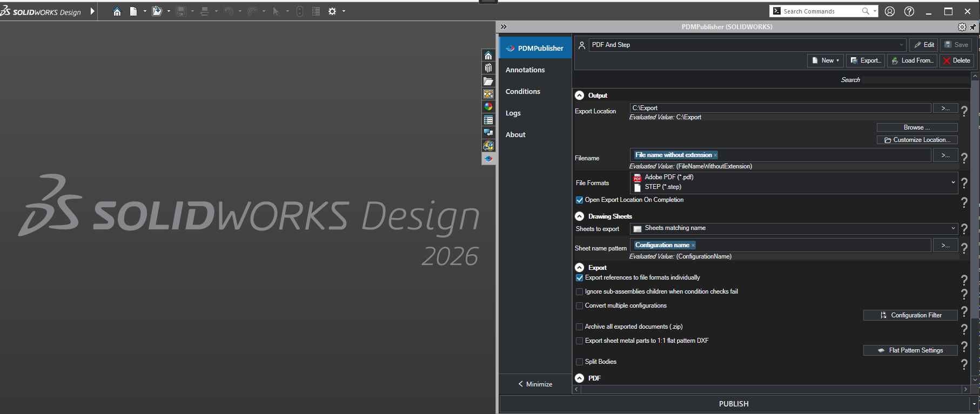Minimize the PDMPublisher sidebar
Image resolution: width=980 pixels, height=414 pixels.
[x=535, y=384]
